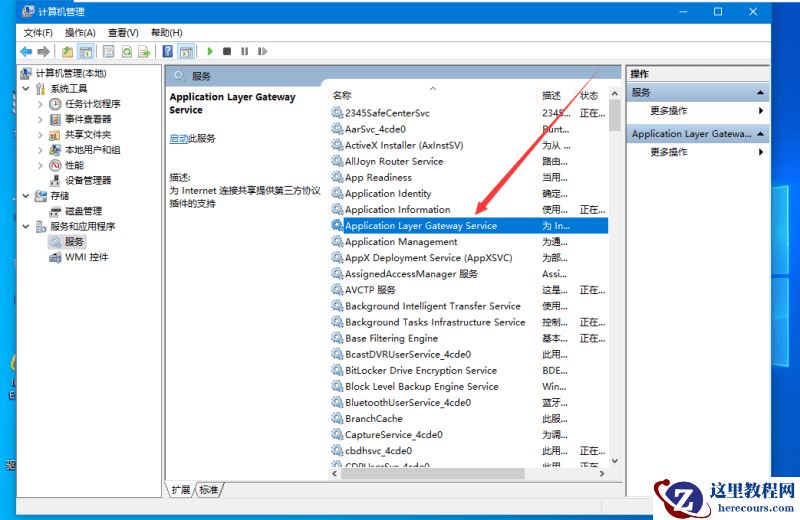The image size is (800, 520).
Task: Expand the 任务计划程序 tree node
Action: point(40,104)
